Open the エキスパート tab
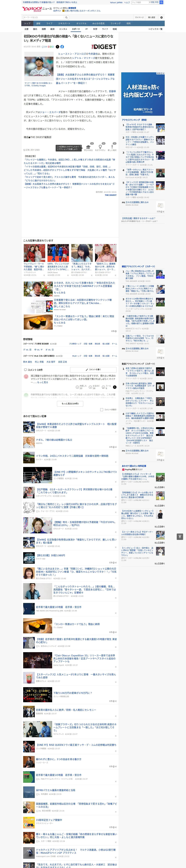The height and width of the screenshot is (868, 186). click(x=64, y=24)
